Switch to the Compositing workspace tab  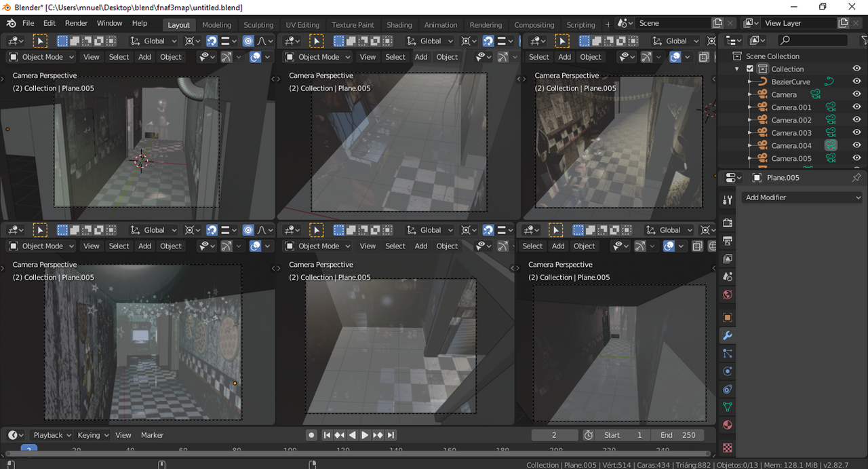(x=534, y=25)
